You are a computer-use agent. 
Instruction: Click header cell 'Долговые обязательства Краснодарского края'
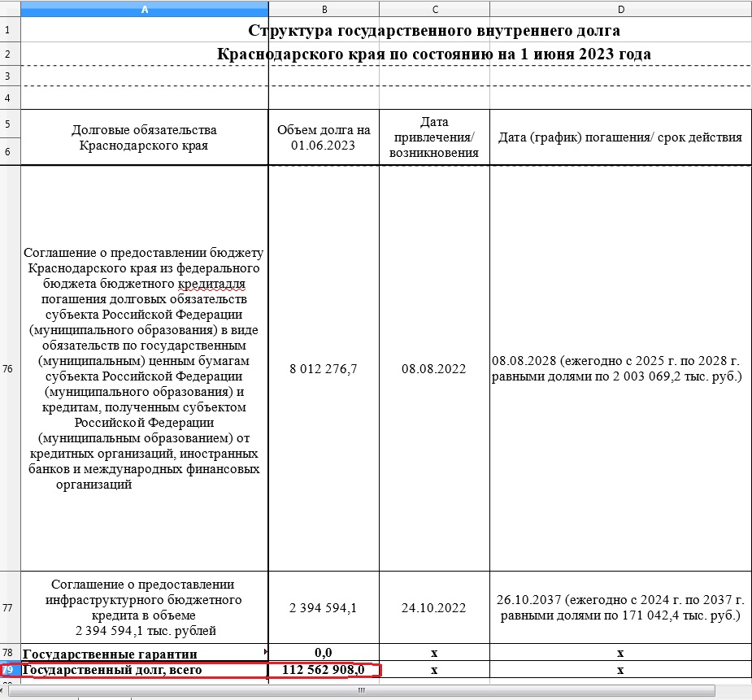pos(144,137)
